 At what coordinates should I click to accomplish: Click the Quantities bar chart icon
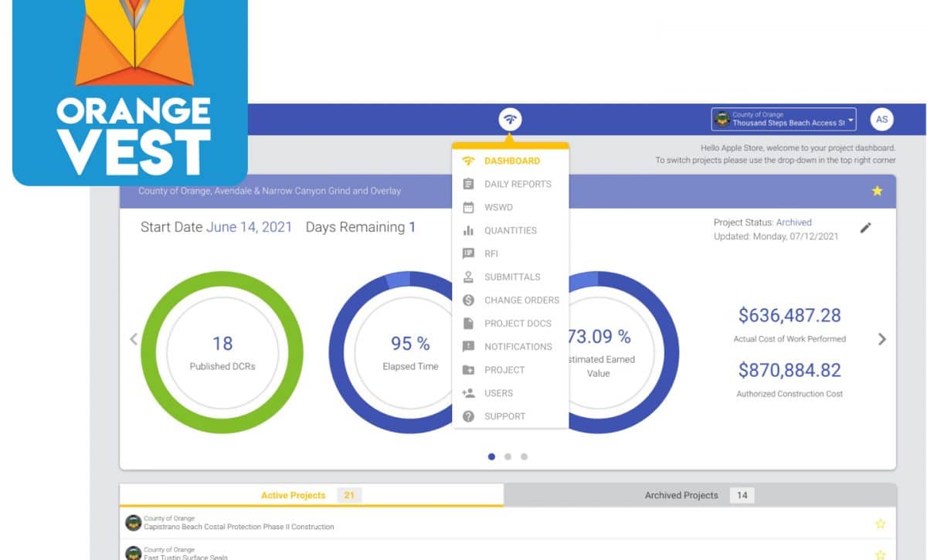[468, 230]
